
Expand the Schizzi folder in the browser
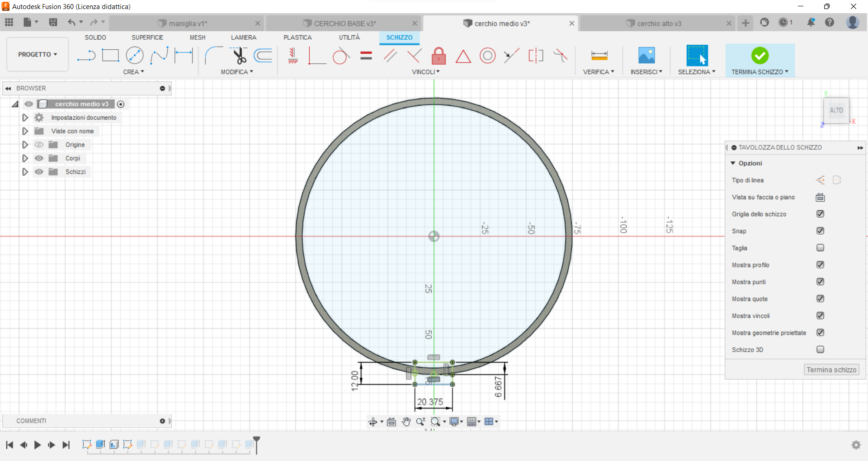tap(25, 172)
